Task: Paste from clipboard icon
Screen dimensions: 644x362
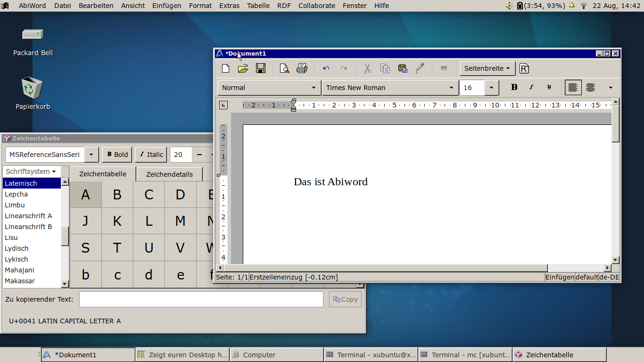Action: coord(403,68)
